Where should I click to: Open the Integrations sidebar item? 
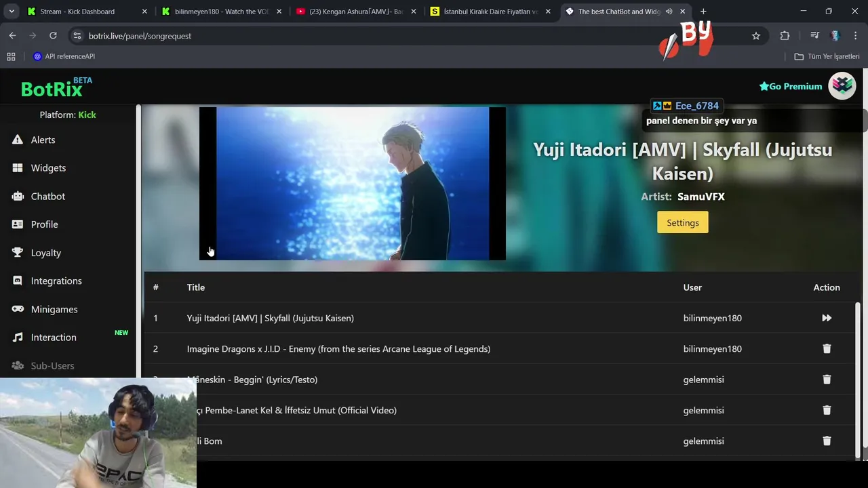[47, 281]
